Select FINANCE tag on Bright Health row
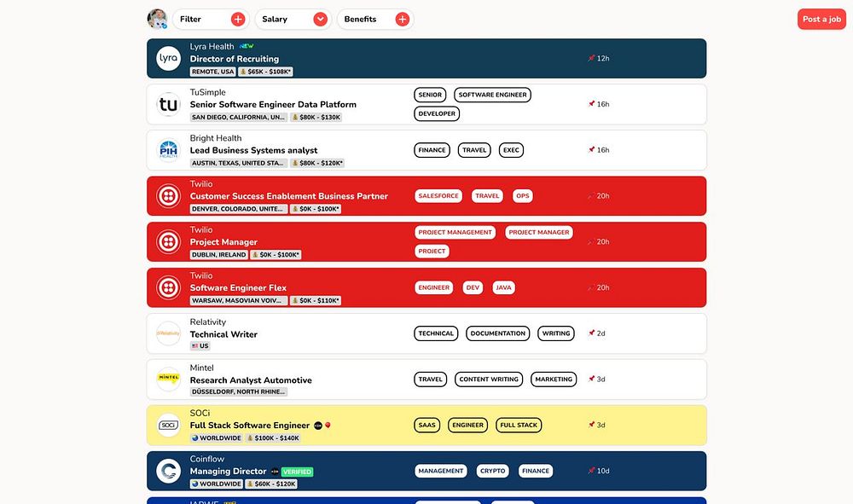 click(x=432, y=150)
